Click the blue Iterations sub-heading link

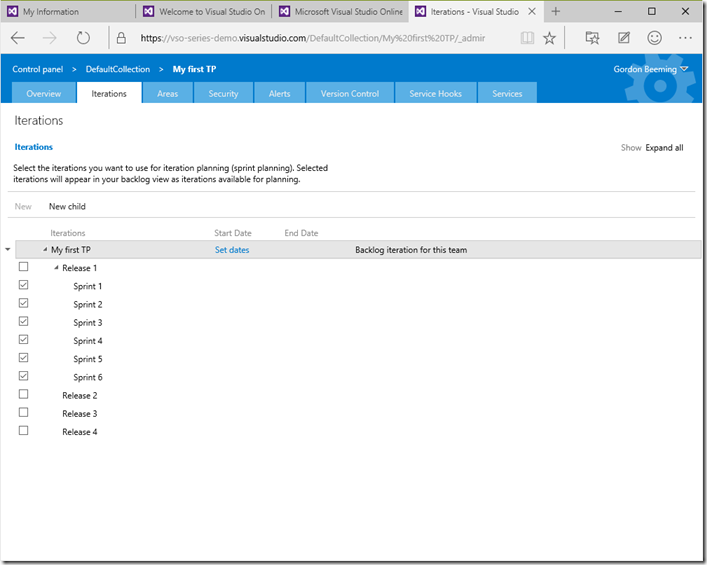click(x=33, y=147)
